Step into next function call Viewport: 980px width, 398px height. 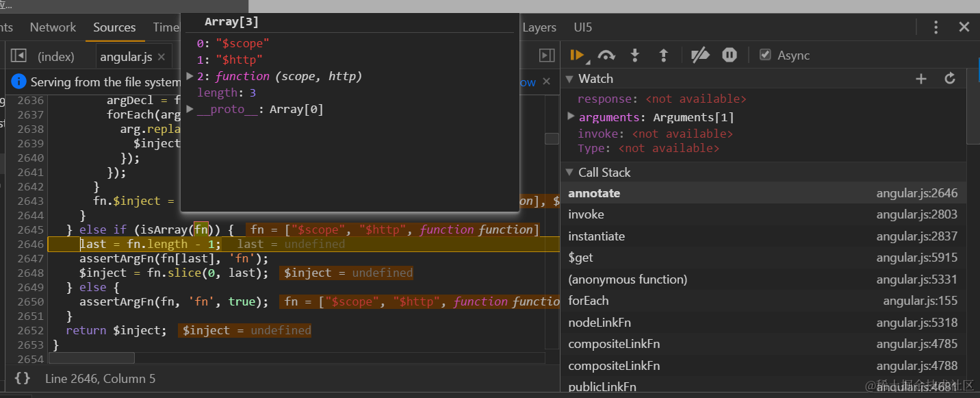tap(634, 55)
